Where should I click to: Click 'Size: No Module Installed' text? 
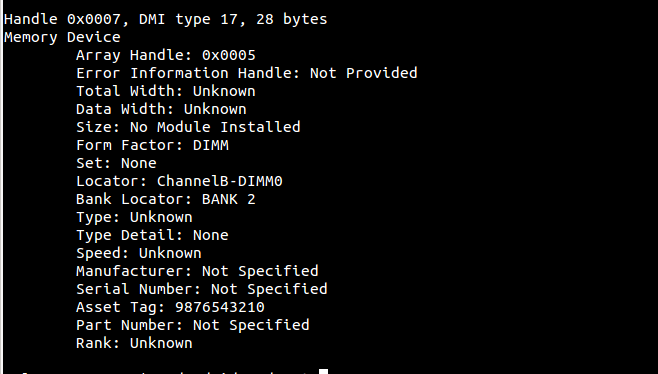click(188, 127)
